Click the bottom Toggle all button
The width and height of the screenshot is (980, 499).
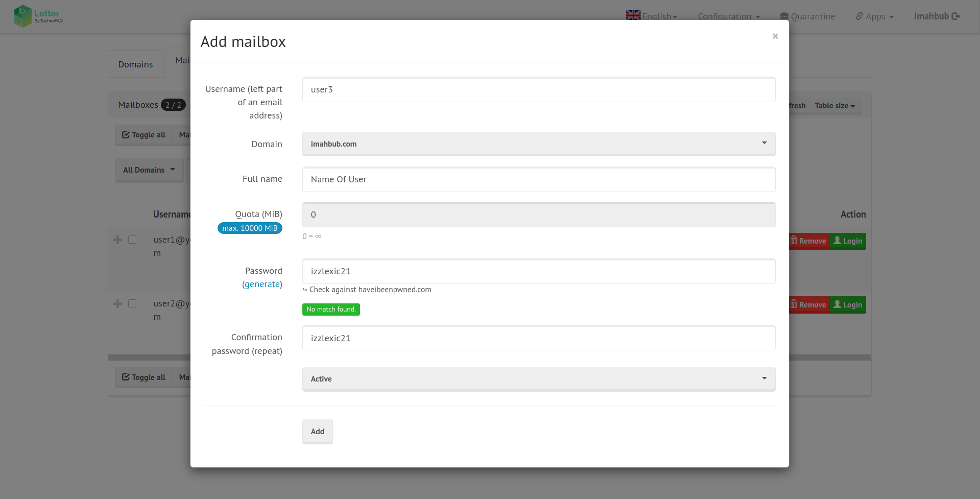point(144,377)
